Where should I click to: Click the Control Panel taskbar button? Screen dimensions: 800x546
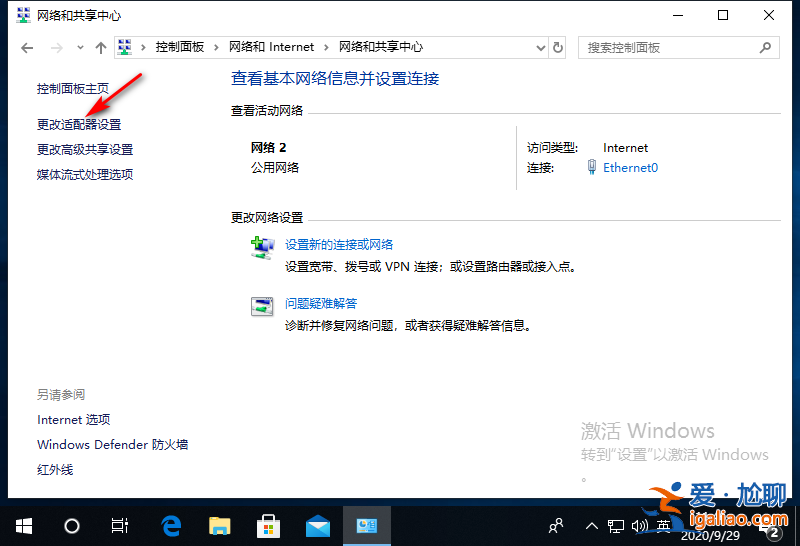367,526
